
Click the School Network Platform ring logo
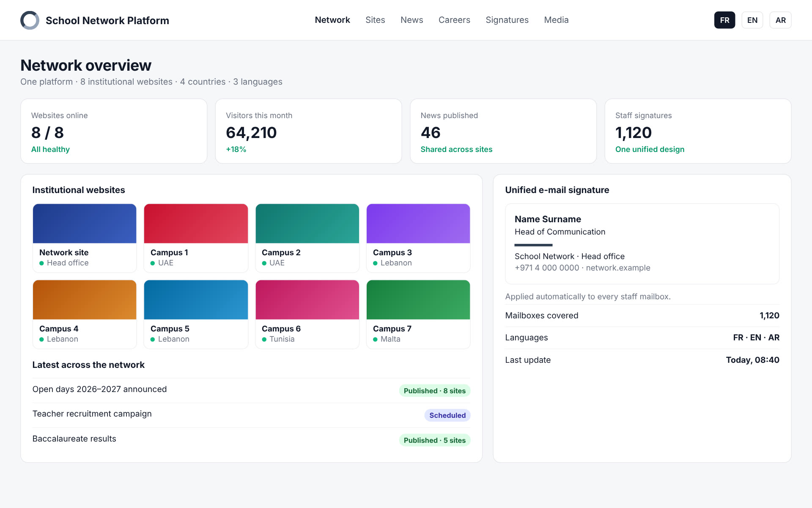pyautogui.click(x=30, y=20)
